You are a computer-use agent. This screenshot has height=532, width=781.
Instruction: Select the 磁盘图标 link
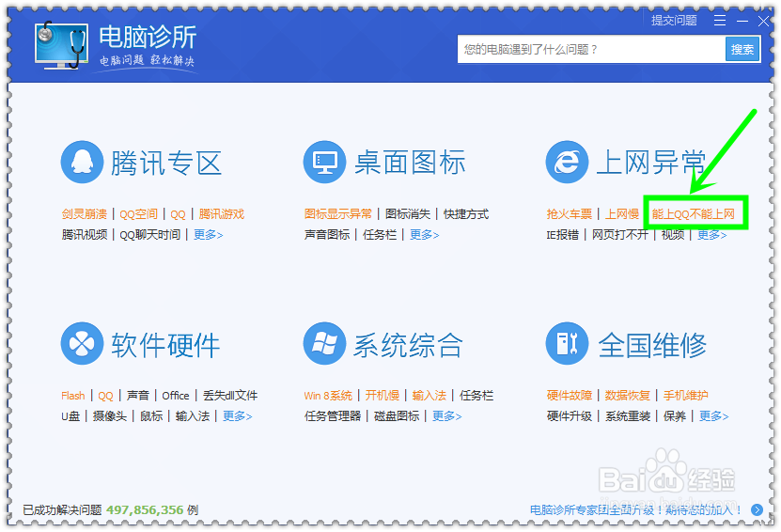(397, 416)
